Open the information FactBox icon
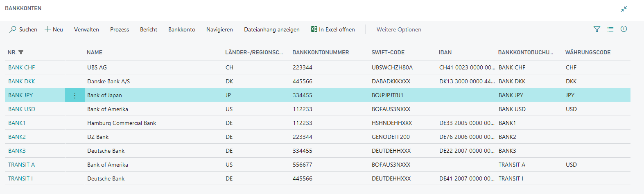This screenshot has height=194, width=644. (x=624, y=29)
